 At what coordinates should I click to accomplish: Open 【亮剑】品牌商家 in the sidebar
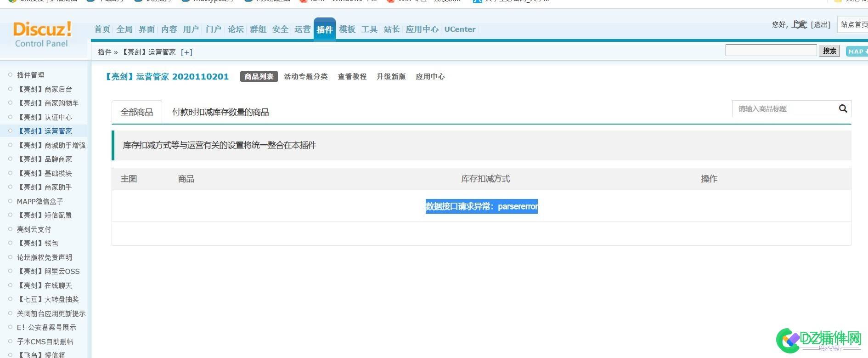pyautogui.click(x=45, y=159)
